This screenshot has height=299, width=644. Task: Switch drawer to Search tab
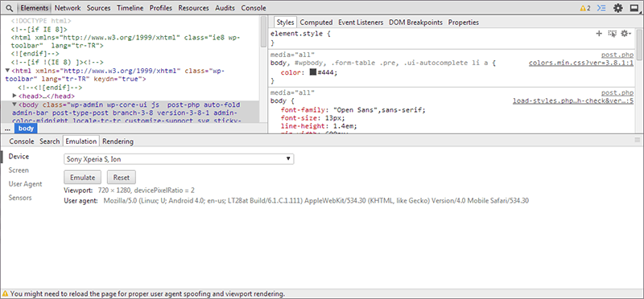50,141
